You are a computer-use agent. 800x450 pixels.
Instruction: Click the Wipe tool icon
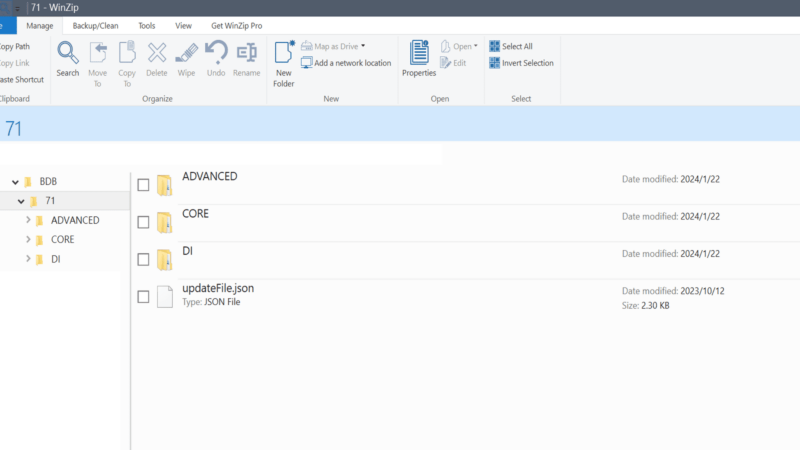(186, 53)
